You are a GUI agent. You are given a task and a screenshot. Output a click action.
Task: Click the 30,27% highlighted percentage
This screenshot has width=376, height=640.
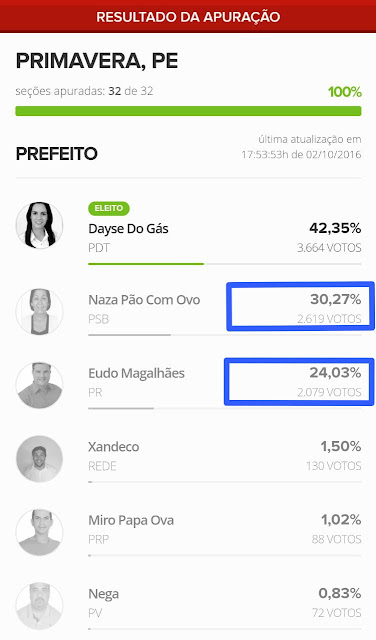point(336,299)
